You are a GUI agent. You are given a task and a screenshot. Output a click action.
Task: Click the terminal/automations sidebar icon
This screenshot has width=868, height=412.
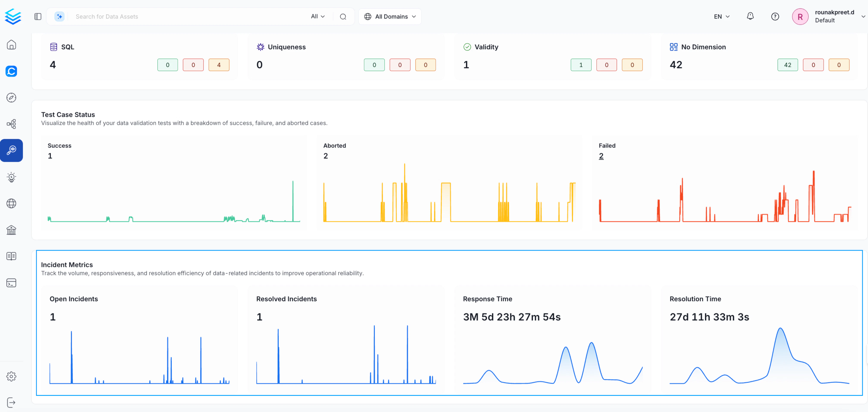click(11, 283)
